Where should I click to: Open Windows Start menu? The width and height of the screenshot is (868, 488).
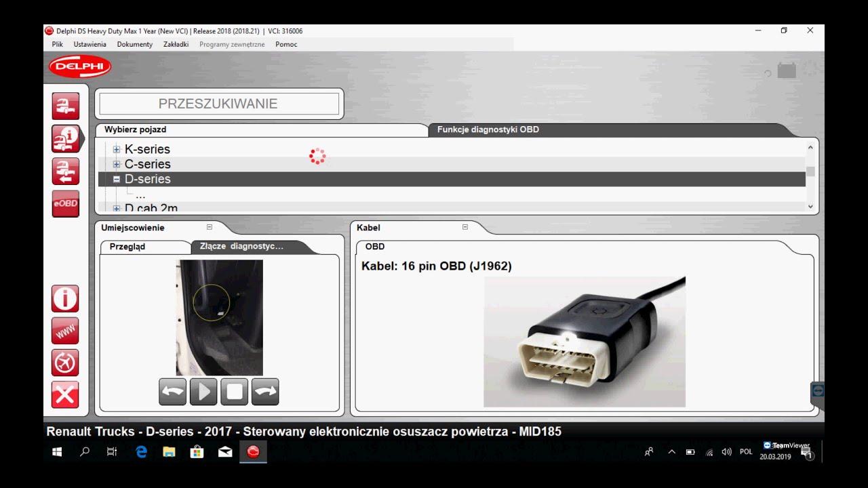point(57,452)
